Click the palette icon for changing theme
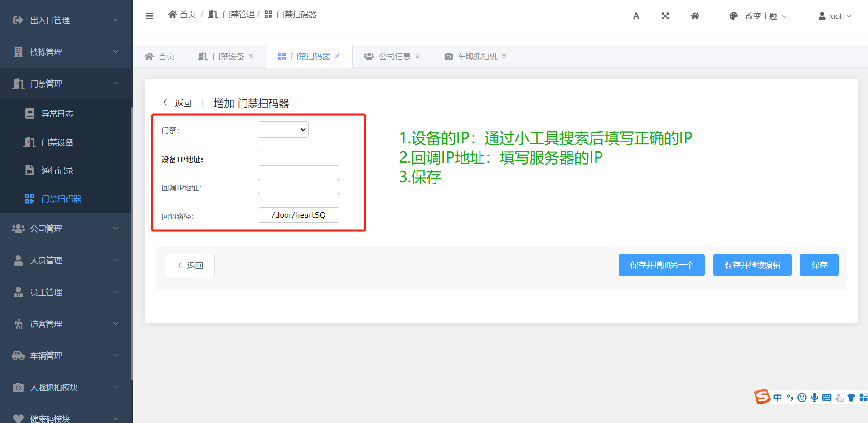This screenshot has width=868, height=423. pos(733,16)
